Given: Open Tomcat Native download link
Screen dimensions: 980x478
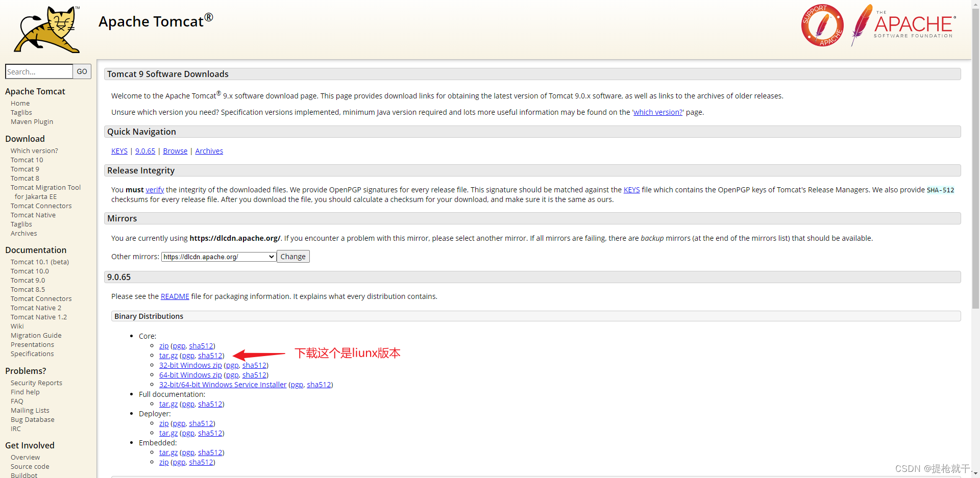Looking at the screenshot, I should [33, 215].
